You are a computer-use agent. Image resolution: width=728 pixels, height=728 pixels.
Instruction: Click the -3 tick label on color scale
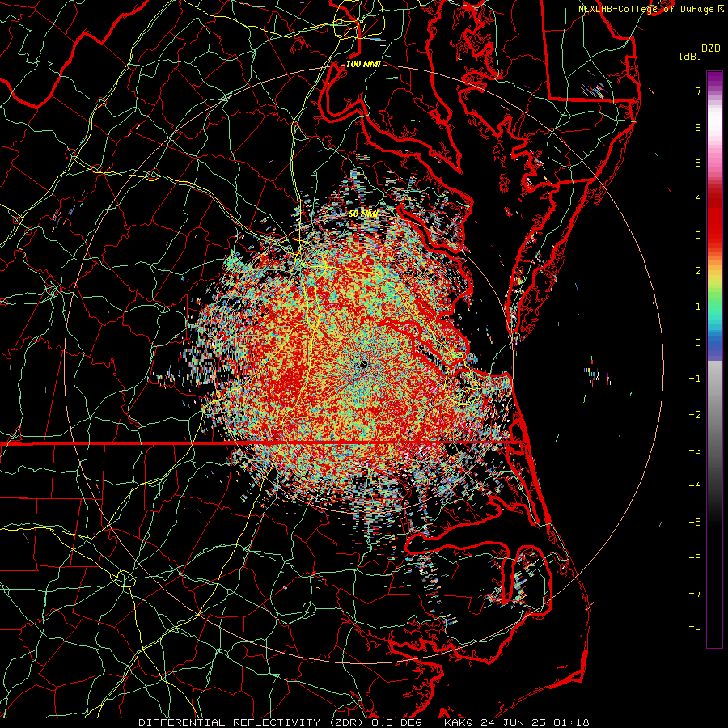click(x=695, y=451)
